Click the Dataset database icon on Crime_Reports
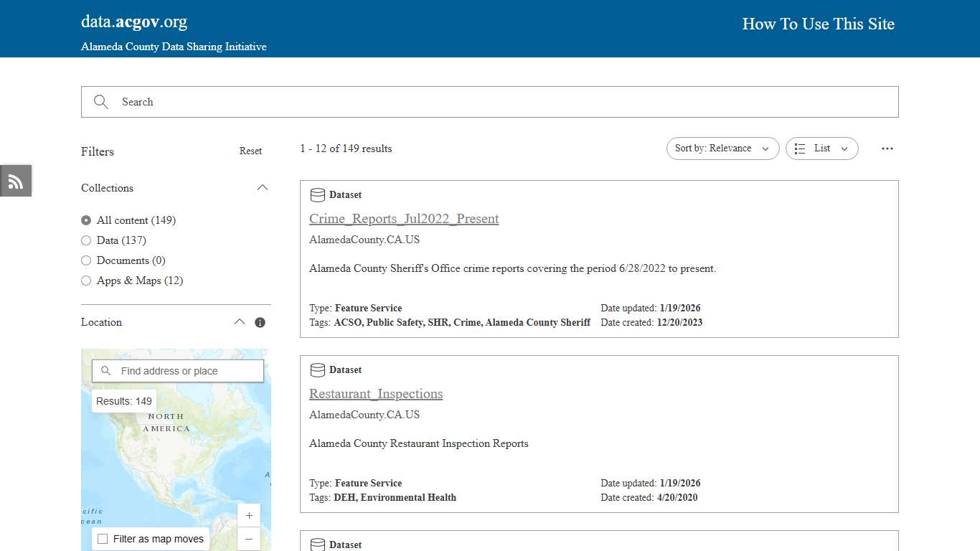 click(317, 194)
